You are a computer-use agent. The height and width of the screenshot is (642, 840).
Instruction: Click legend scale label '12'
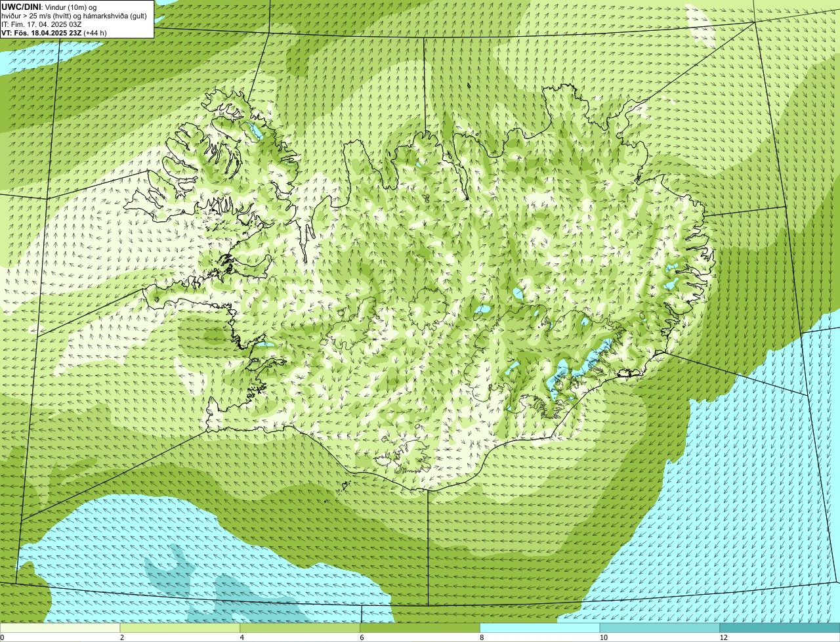723,637
